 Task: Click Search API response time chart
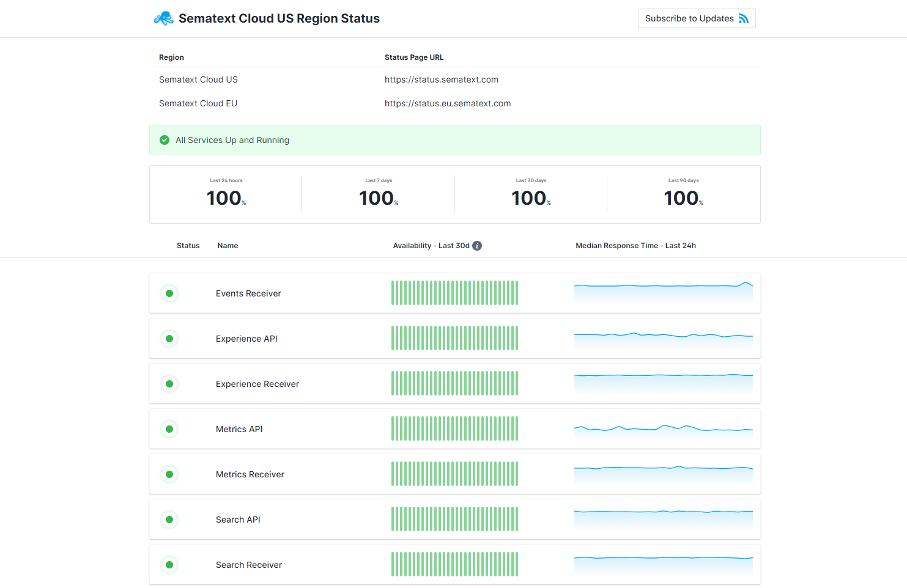[x=664, y=519]
